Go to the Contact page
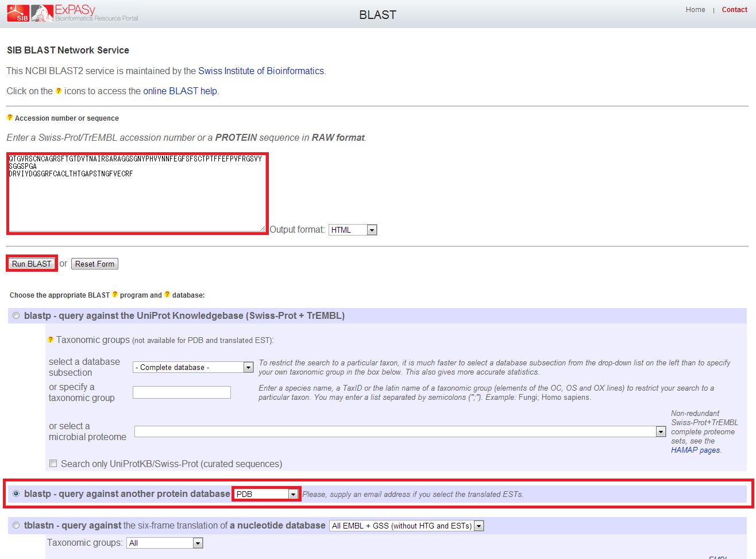The height and width of the screenshot is (559, 756). click(734, 10)
